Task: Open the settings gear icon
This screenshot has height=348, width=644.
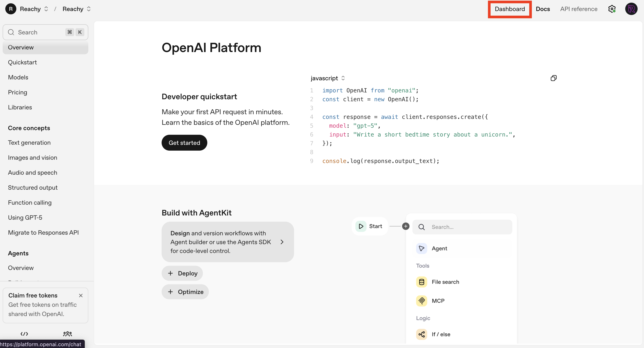Action: 612,9
